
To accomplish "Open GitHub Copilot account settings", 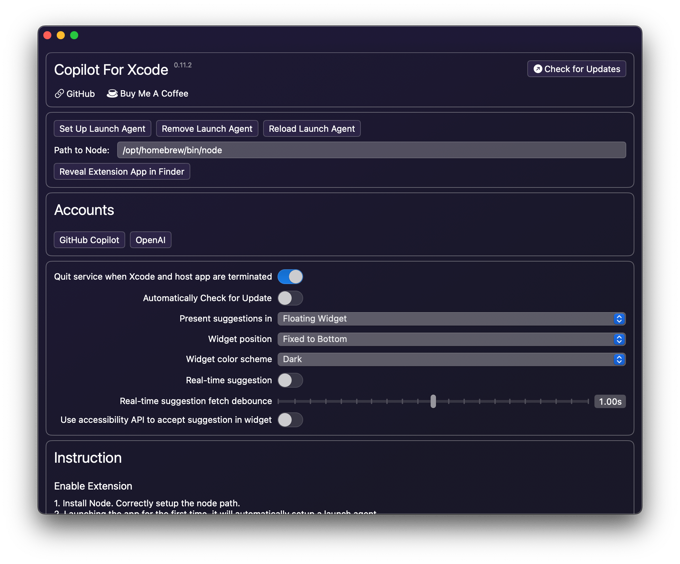I will (89, 240).
